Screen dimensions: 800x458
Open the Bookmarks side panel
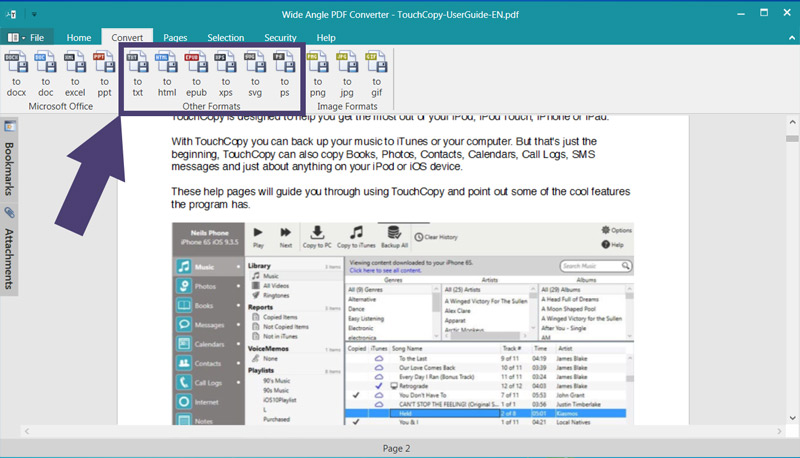point(9,169)
